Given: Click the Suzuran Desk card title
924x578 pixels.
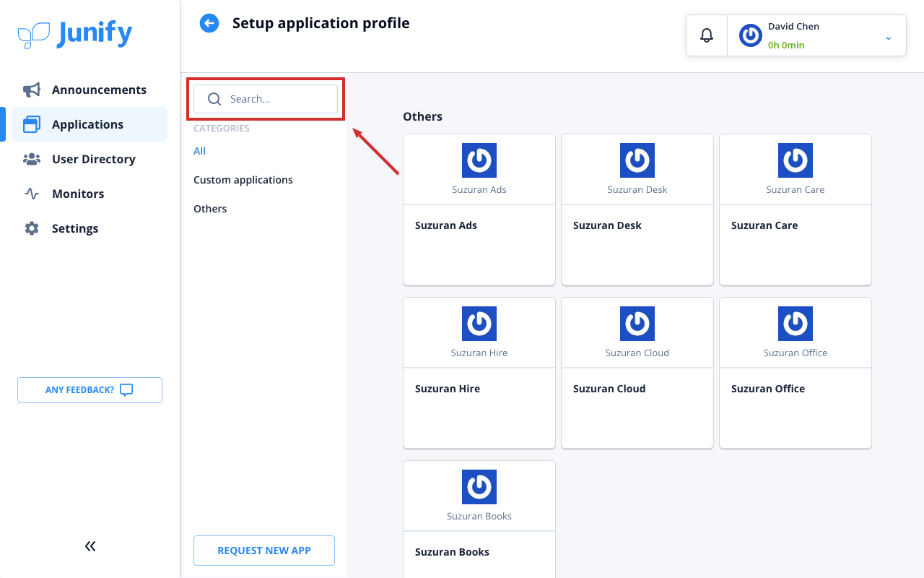Looking at the screenshot, I should pos(607,225).
